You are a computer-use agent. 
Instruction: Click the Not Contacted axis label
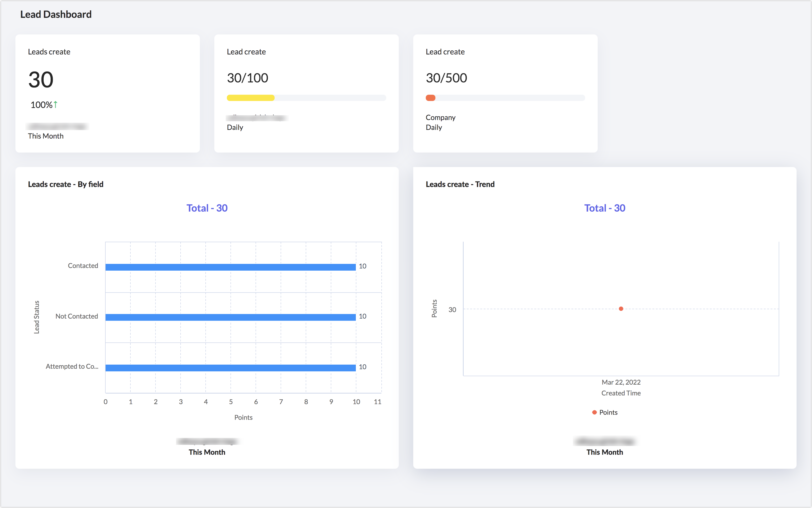pos(77,316)
